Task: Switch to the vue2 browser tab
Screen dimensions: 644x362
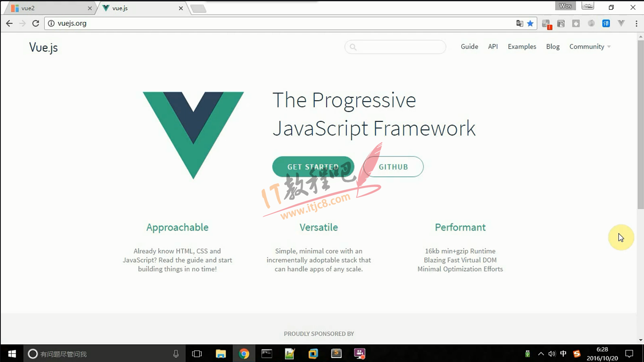Action: (x=50, y=8)
